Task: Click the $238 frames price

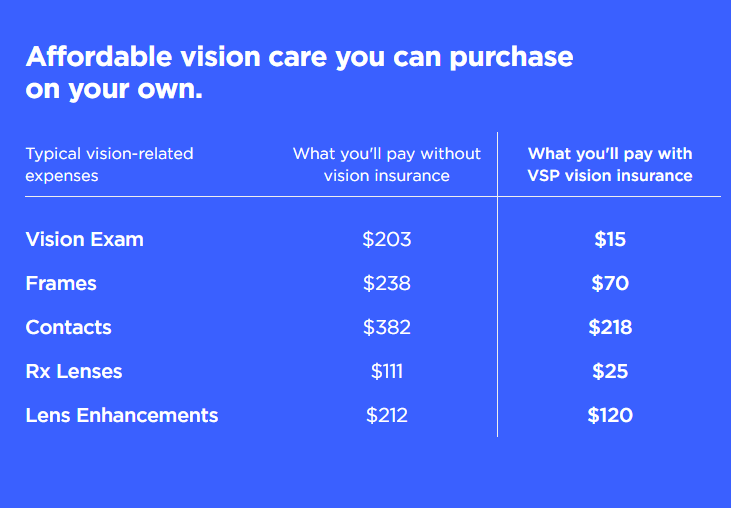Action: coord(386,283)
